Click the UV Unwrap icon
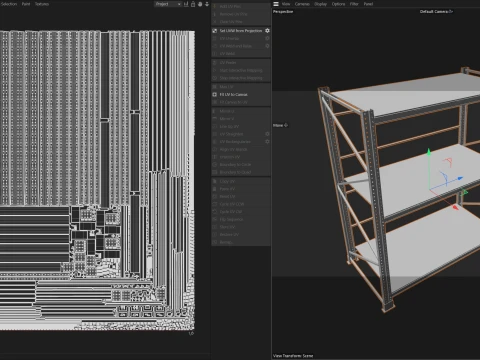The height and width of the screenshot is (360, 480). click(x=215, y=38)
